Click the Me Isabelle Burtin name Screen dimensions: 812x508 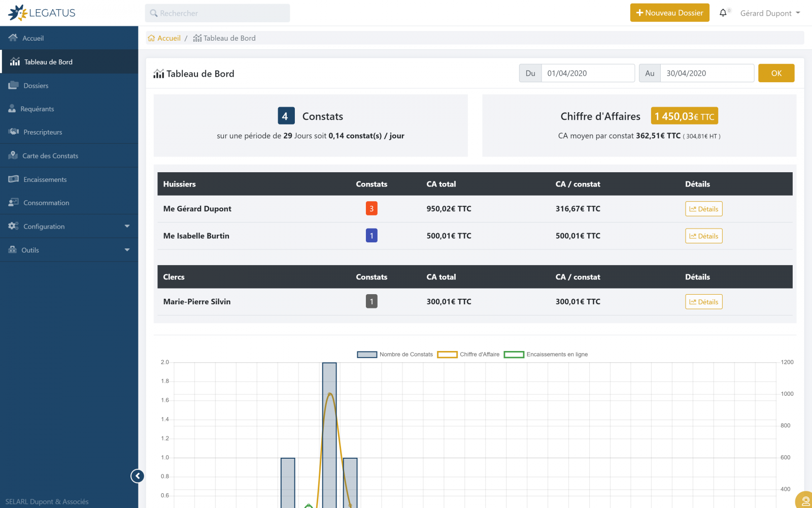point(196,236)
